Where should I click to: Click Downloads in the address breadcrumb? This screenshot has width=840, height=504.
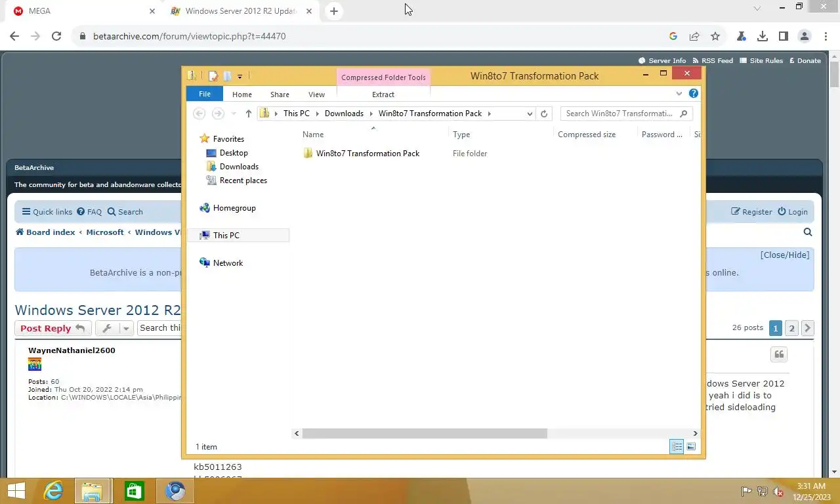coord(344,114)
